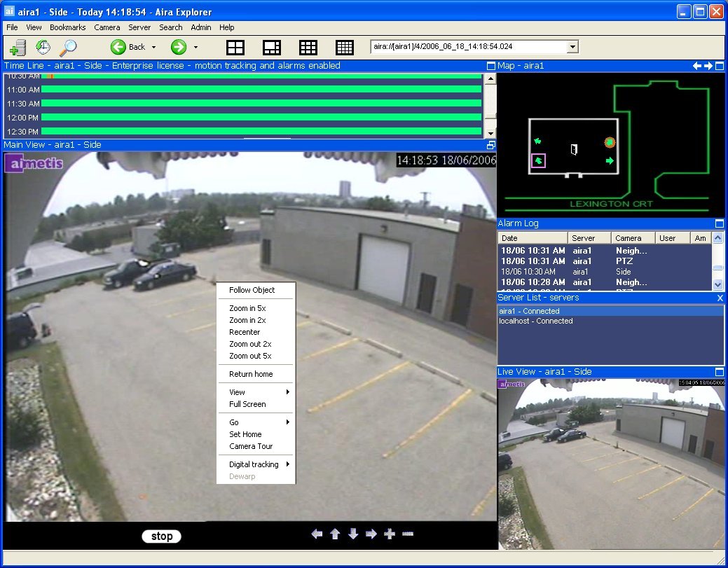
Task: Pan camera right with the right arrow control
Action: [x=371, y=534]
